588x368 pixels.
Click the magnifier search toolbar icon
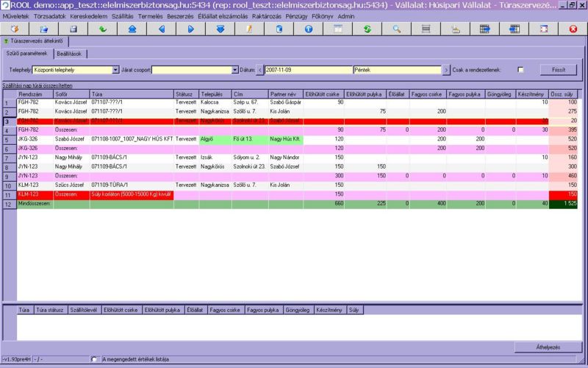(x=396, y=29)
